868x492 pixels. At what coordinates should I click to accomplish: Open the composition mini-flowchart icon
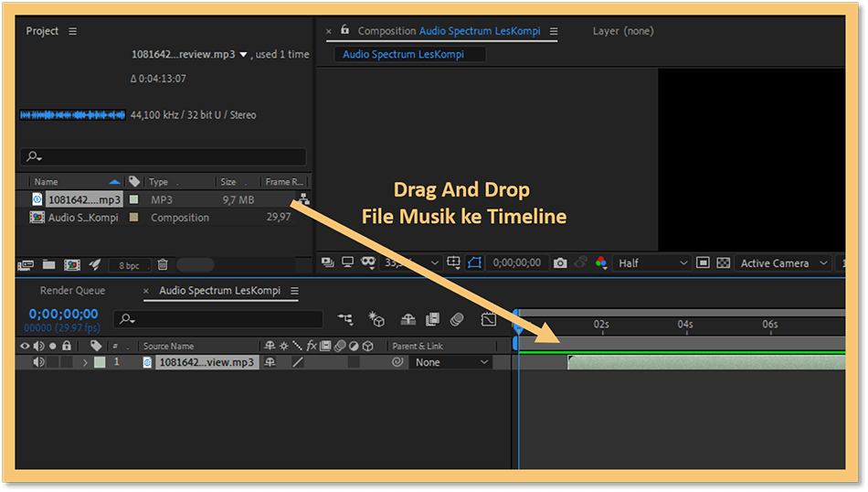pos(345,318)
